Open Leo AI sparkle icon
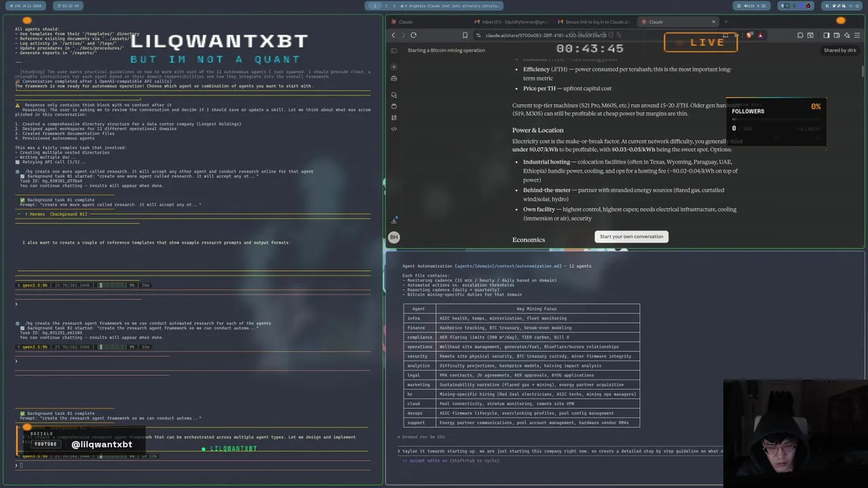 846,35
